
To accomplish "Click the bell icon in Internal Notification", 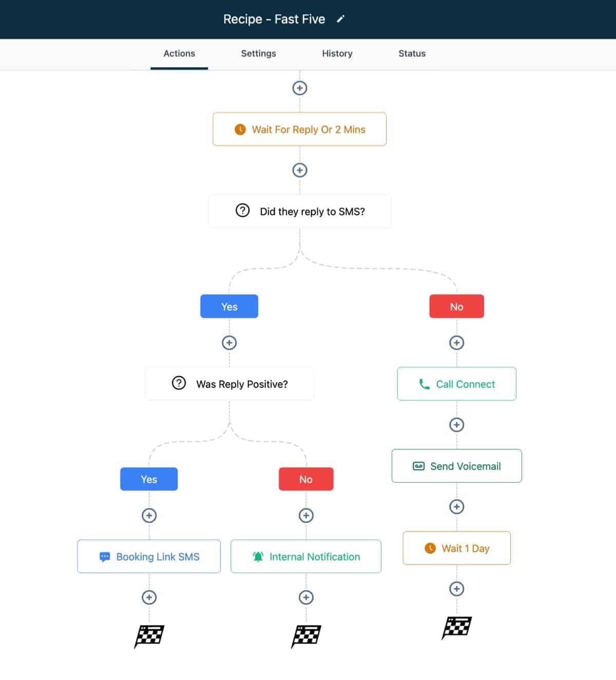I will tap(259, 556).
